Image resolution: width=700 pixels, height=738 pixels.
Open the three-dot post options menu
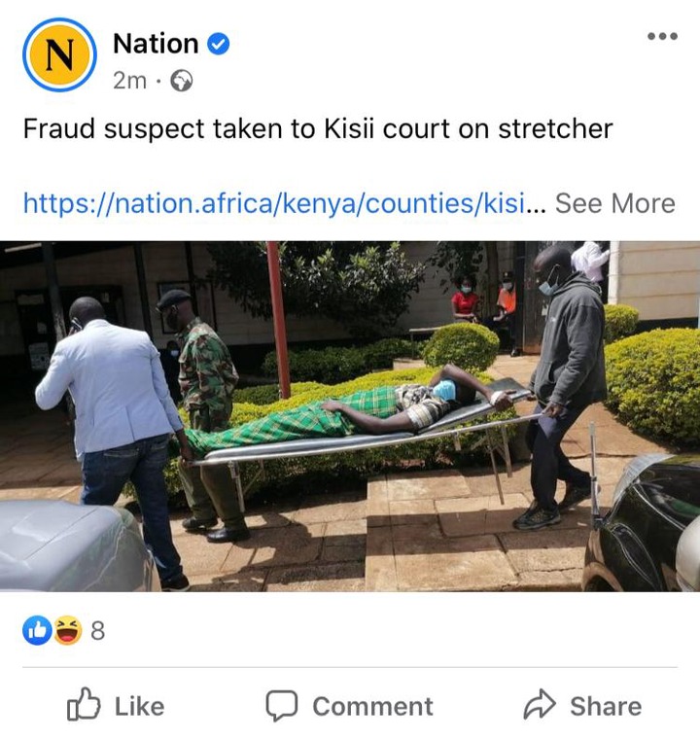point(662,36)
